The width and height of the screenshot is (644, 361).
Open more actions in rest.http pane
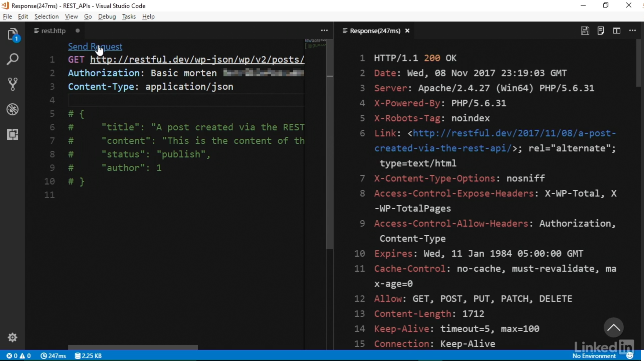324,30
